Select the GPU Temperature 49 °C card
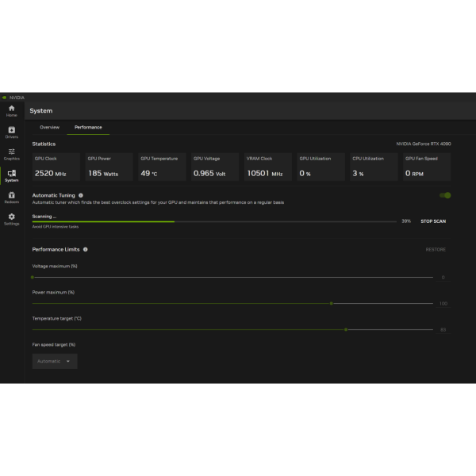 pos(162,167)
